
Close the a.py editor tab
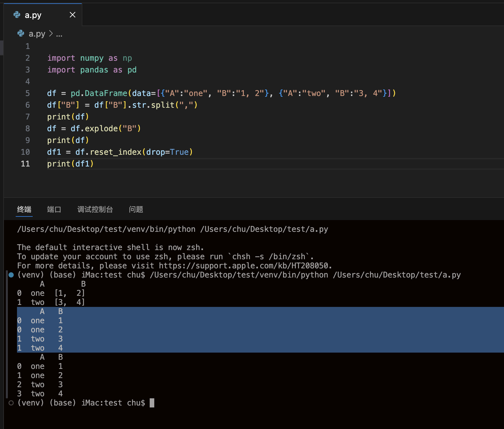(x=73, y=15)
